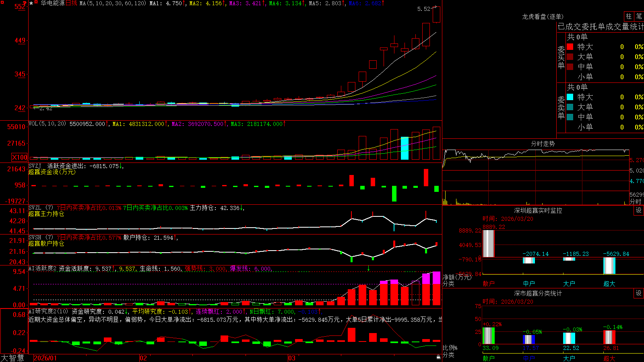Image resolution: width=644 pixels, height=362 pixels.
Task: Click the 超赢主力持仓 indicator label
Action: 46,214
